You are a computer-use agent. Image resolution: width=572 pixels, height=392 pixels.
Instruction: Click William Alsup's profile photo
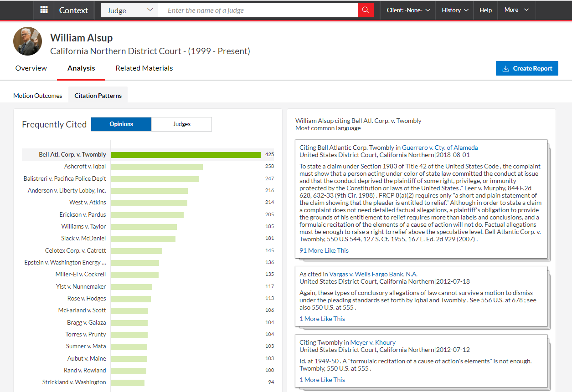27,41
